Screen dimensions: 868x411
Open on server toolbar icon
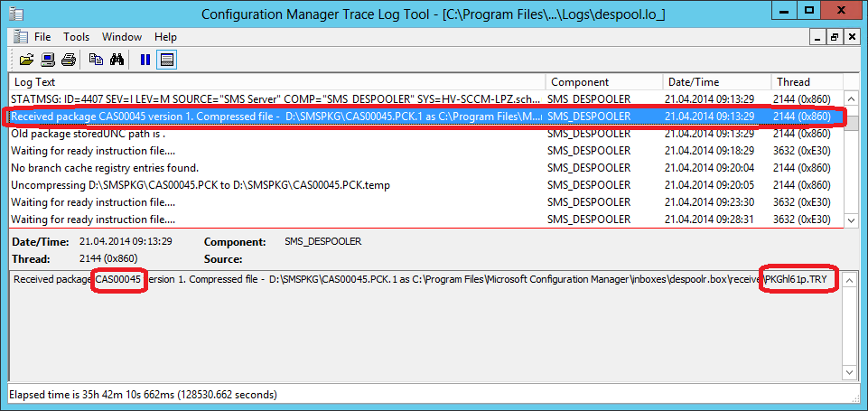48,60
